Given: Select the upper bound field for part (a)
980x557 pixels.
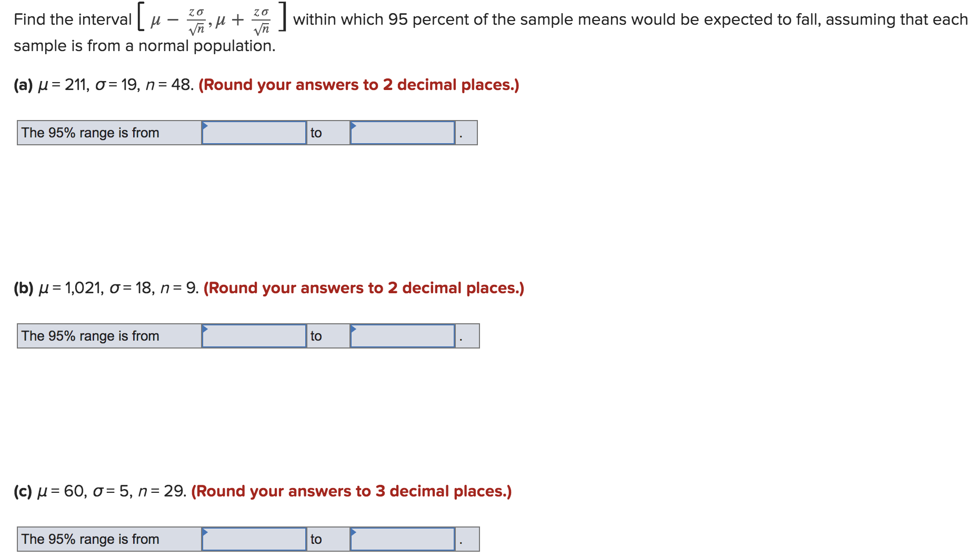Looking at the screenshot, I should [402, 133].
